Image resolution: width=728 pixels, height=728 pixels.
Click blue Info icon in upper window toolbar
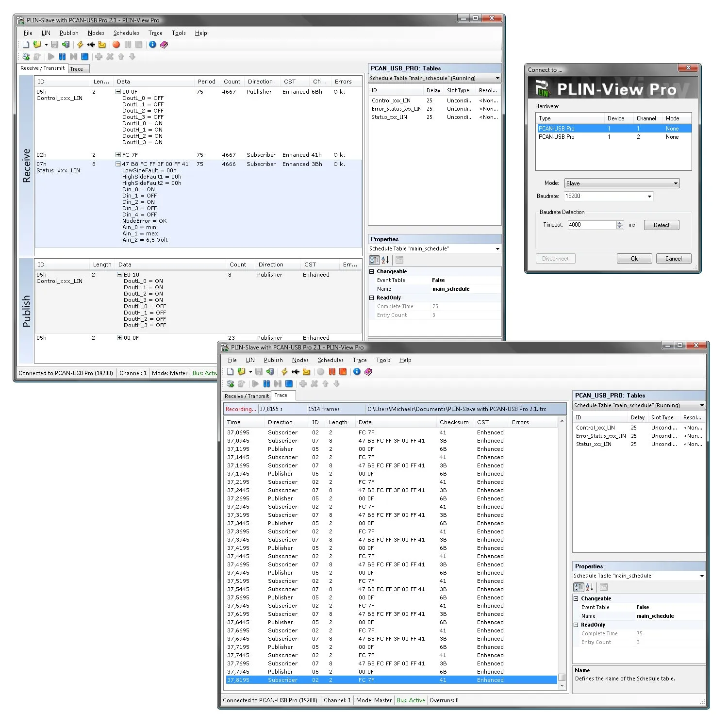(x=152, y=45)
